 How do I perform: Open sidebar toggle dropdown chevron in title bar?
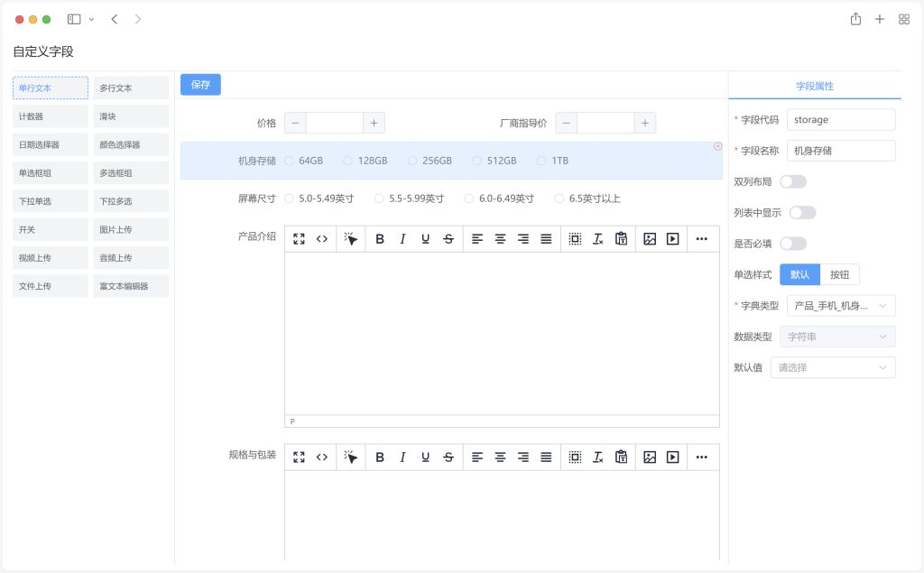point(91,19)
